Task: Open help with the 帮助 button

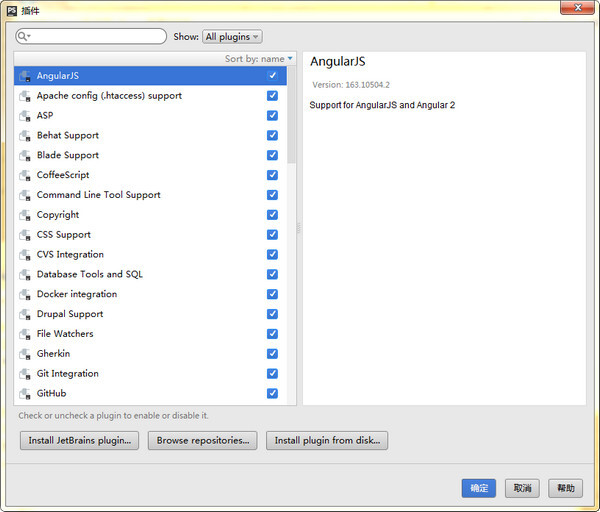Action: [x=566, y=488]
